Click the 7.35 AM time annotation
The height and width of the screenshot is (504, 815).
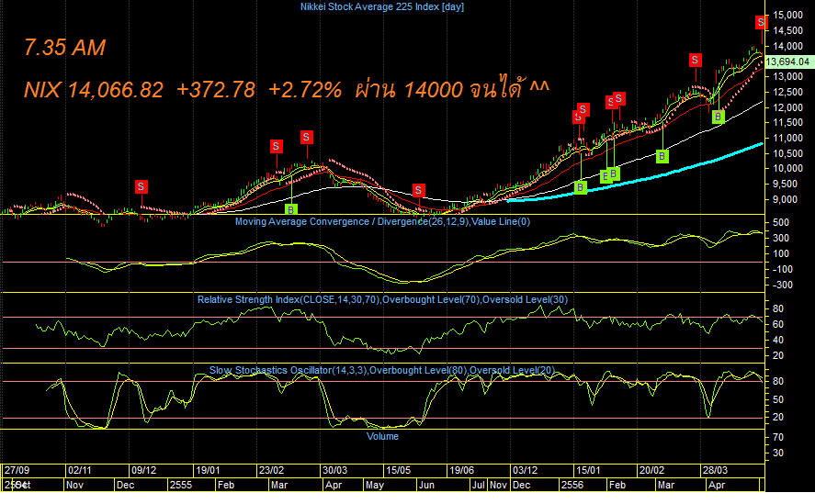click(x=65, y=48)
